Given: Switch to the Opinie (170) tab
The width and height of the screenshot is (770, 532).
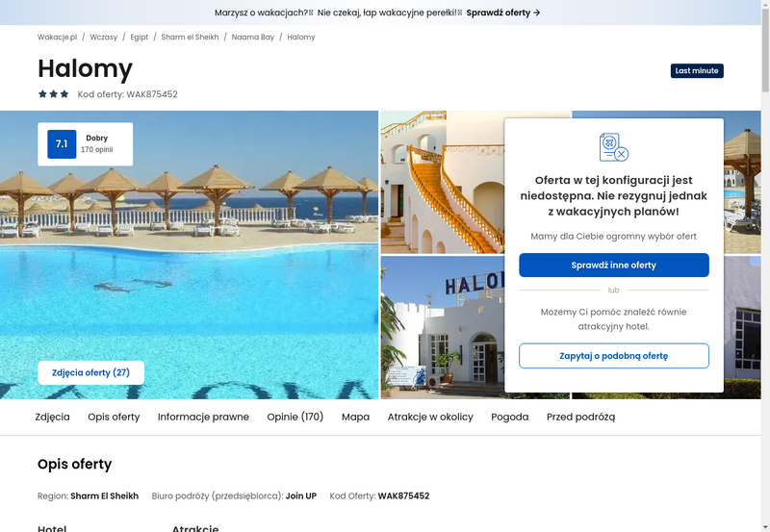Looking at the screenshot, I should coord(295,417).
